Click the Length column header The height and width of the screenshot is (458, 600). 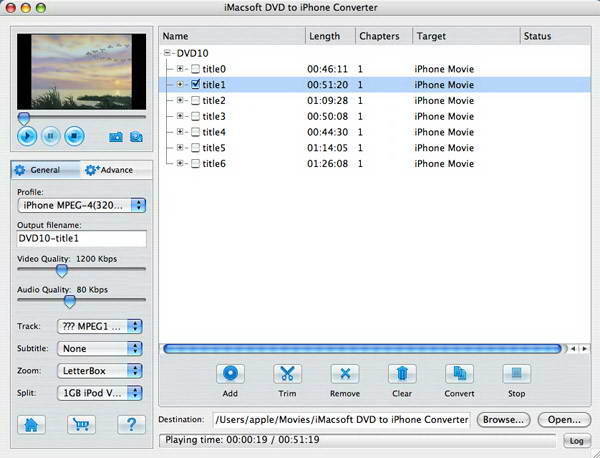pyautogui.click(x=331, y=36)
